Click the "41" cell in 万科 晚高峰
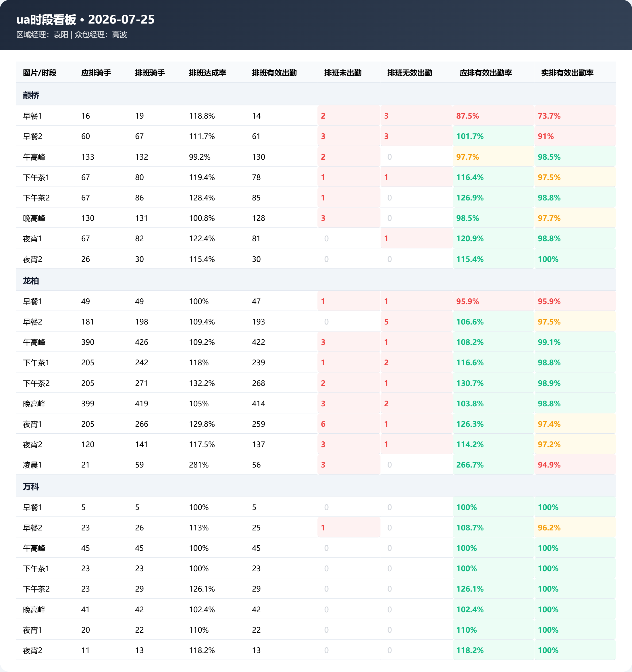The width and height of the screenshot is (632, 672). point(86,609)
